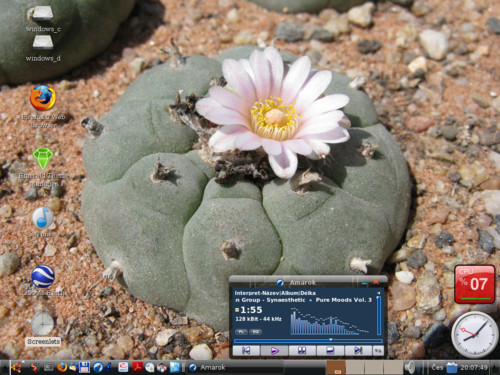Click the analog clock screenlet
This screenshot has height=375, width=500.
point(475,334)
